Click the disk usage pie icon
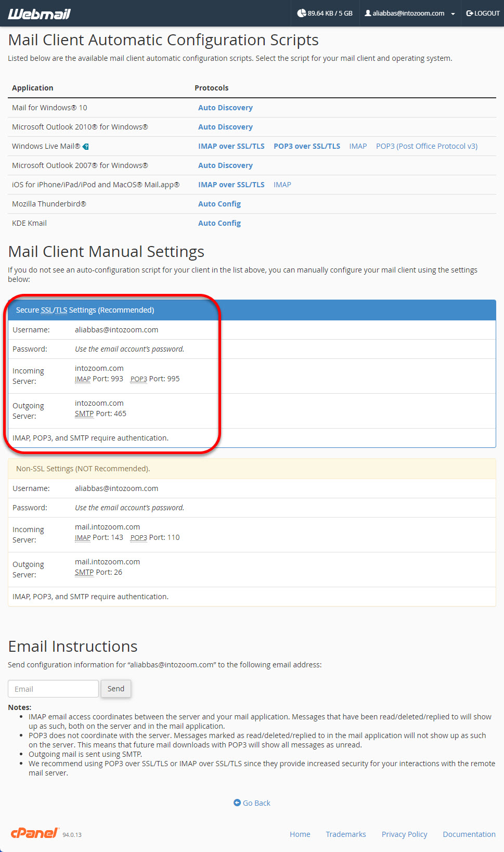 coord(301,13)
